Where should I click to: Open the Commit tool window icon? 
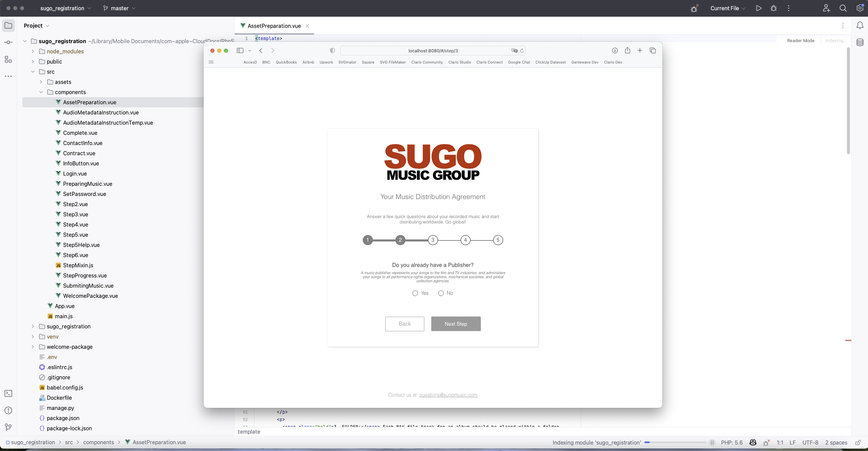click(x=8, y=42)
